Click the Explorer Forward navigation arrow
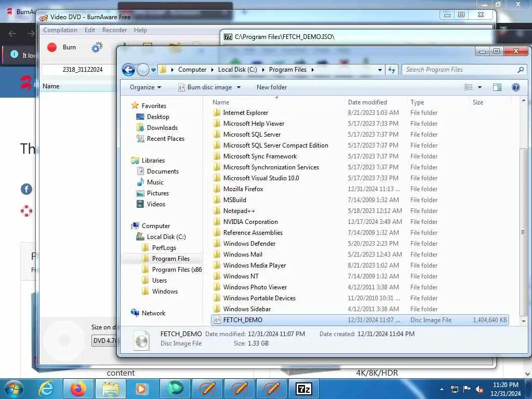The height and width of the screenshot is (399, 532). click(x=143, y=70)
